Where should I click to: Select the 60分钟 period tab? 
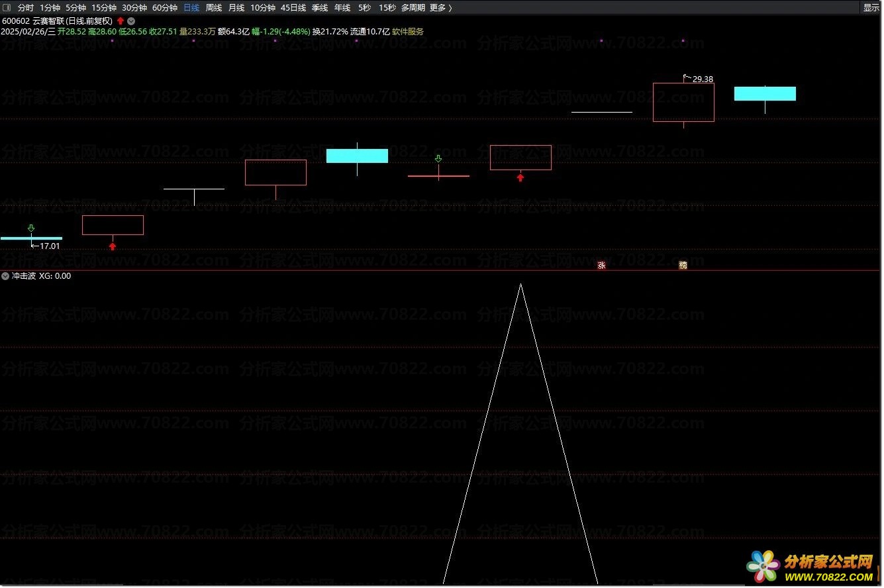(x=165, y=8)
